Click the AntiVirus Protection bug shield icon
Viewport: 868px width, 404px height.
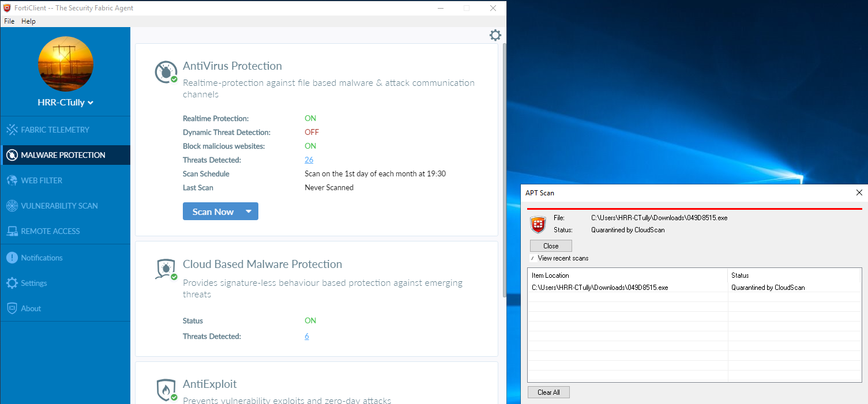[166, 71]
